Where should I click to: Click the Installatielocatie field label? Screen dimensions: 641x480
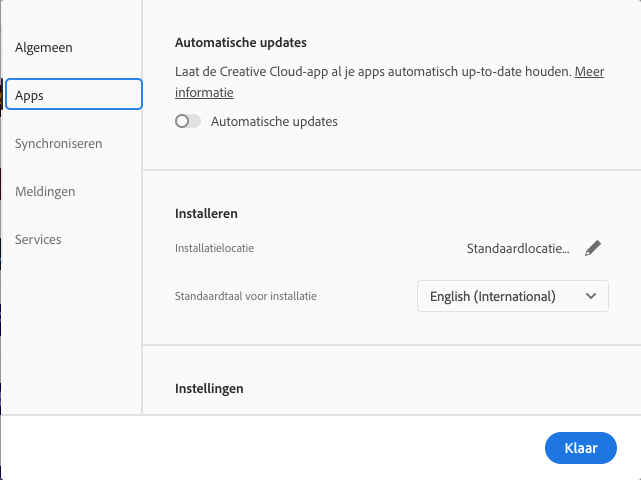[214, 248]
